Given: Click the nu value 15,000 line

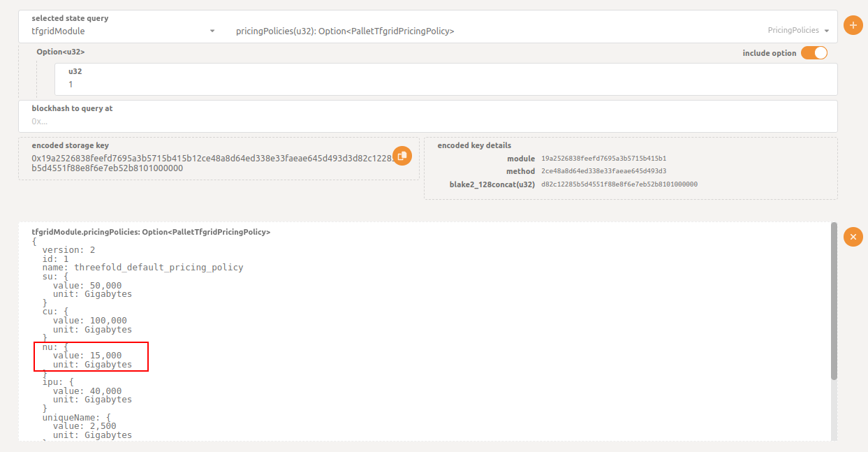Looking at the screenshot, I should [87, 356].
